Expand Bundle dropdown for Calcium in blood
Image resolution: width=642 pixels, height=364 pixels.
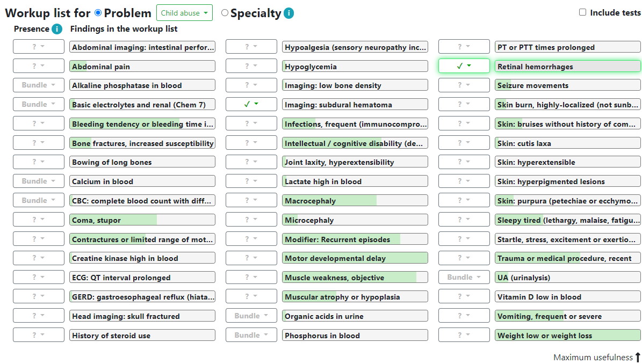coord(39,181)
